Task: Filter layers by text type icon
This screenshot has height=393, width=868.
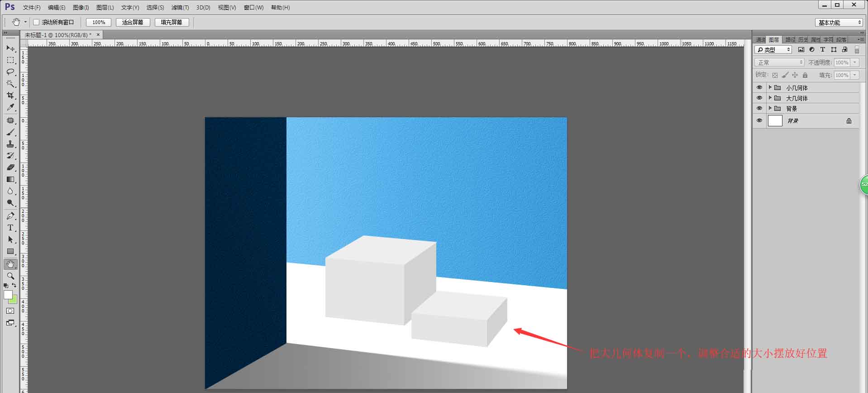Action: [823, 50]
